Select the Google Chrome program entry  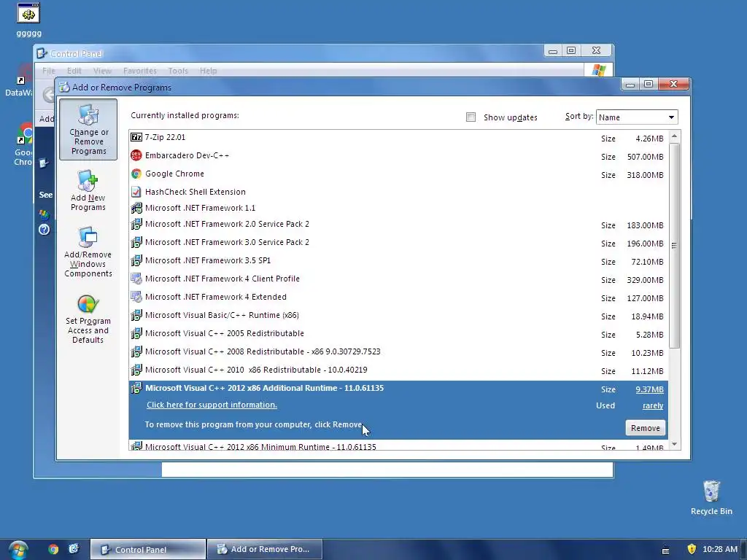coord(398,174)
